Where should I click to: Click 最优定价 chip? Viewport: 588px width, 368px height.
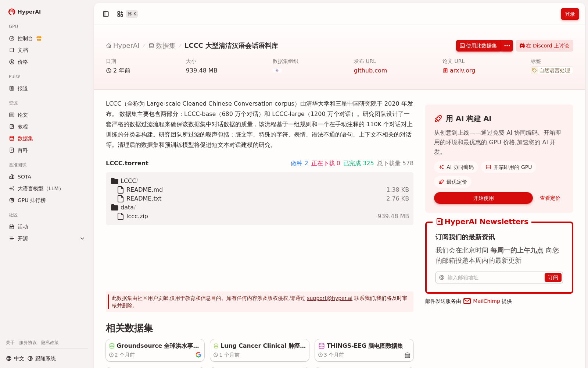(453, 182)
